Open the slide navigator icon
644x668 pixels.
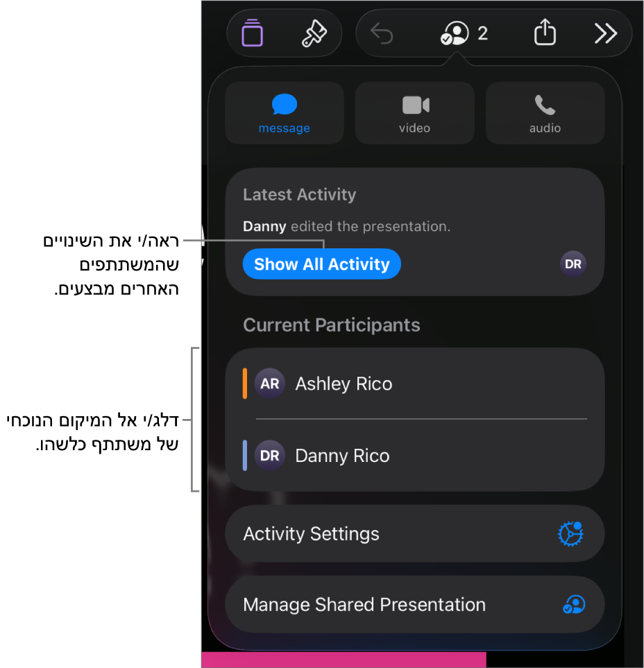pos(253,33)
